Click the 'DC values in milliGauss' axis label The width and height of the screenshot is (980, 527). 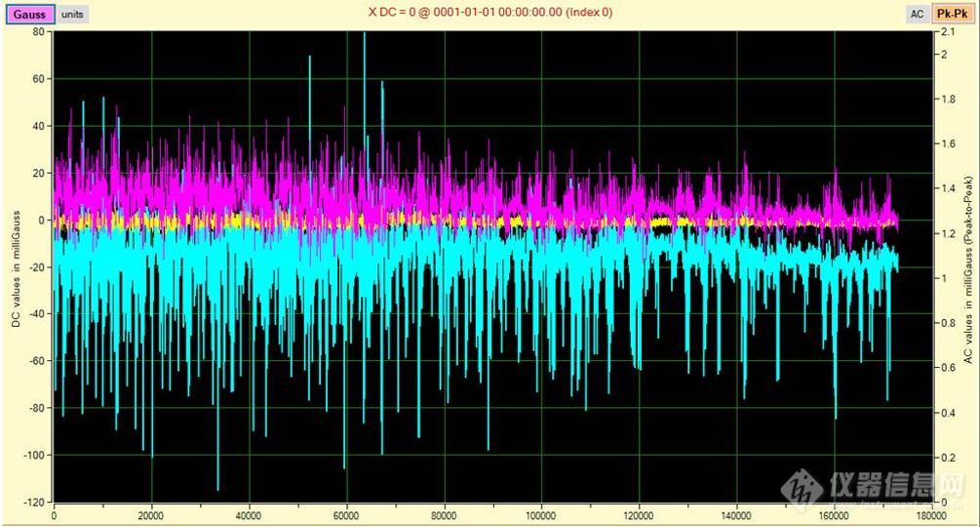(17, 268)
